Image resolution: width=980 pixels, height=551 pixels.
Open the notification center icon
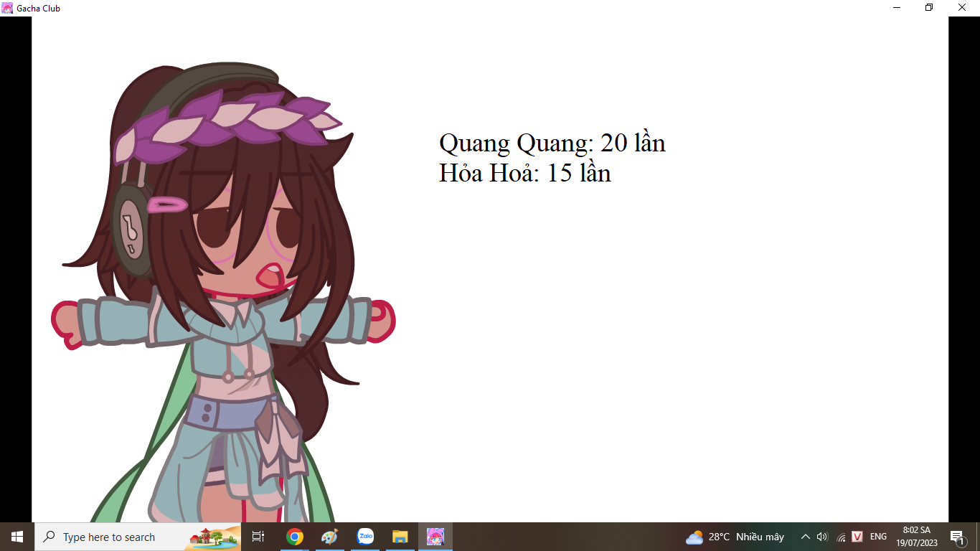[x=957, y=537]
